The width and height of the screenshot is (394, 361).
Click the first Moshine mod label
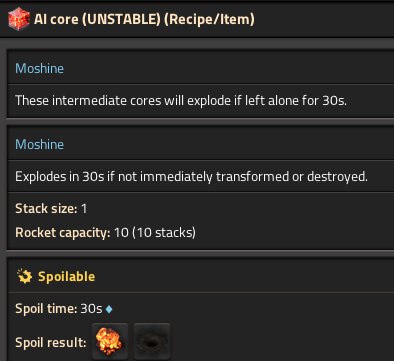[39, 68]
